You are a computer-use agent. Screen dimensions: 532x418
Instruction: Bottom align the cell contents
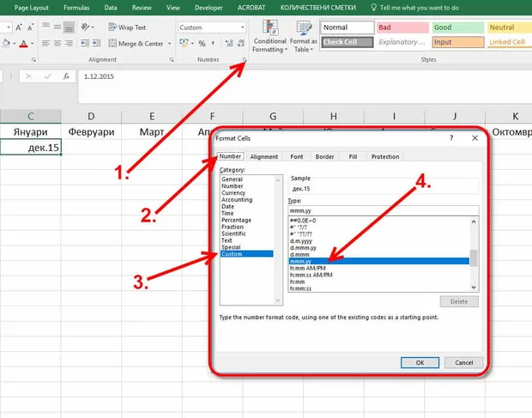pos(69,27)
